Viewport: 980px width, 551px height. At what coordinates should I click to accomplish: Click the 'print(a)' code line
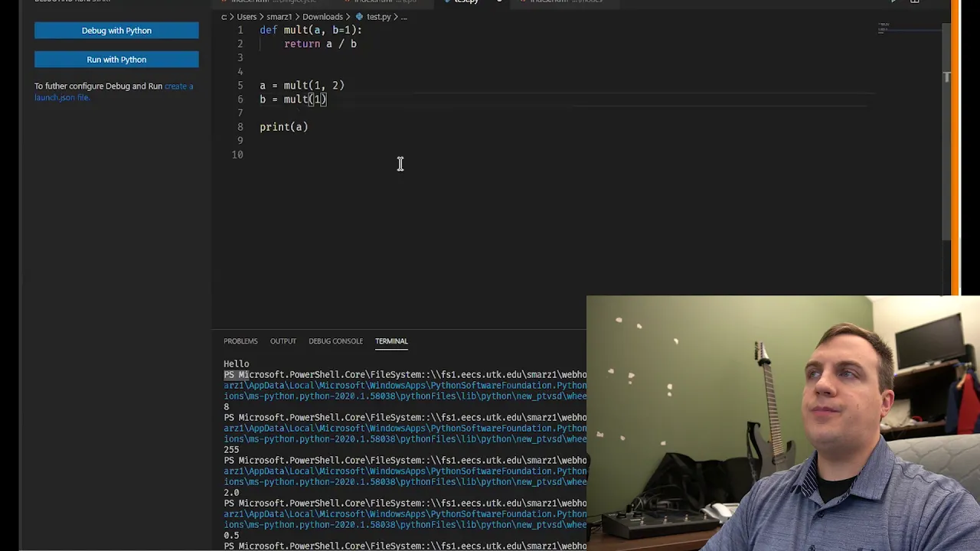coord(283,126)
